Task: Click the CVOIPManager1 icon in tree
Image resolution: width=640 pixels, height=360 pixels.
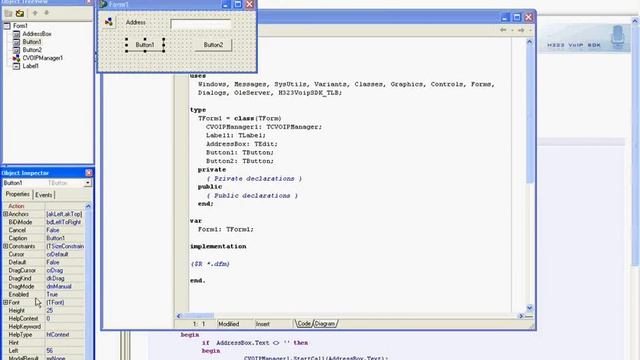Action: (x=16, y=58)
